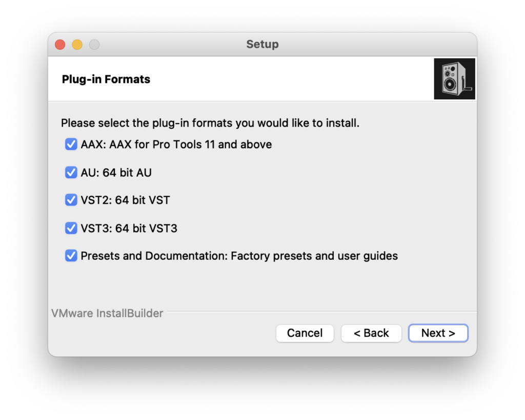Click the '64 bit VST3' label text
The image size is (525, 420).
(146, 228)
